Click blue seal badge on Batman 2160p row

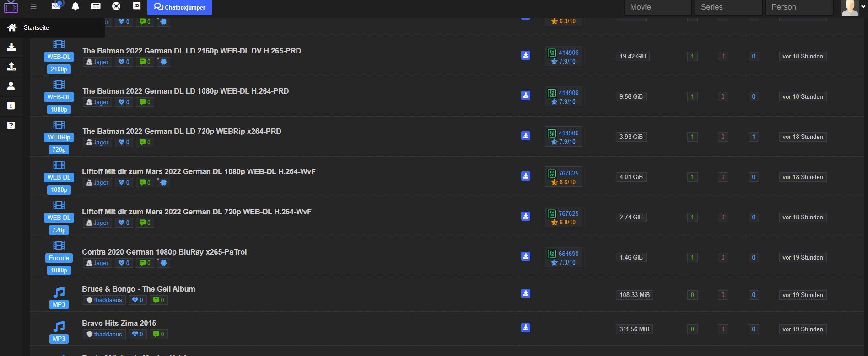164,62
